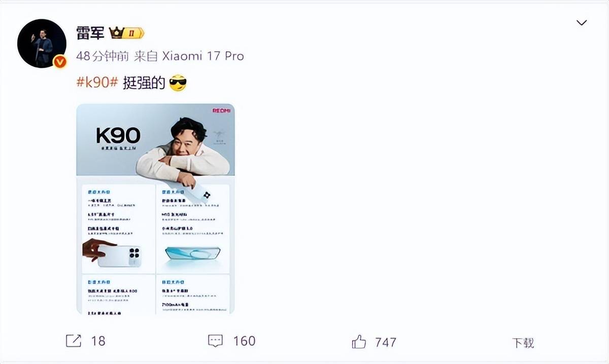Image resolution: width=609 pixels, height=364 pixels.
Task: Open comments via speech bubble icon
Action: point(216,341)
